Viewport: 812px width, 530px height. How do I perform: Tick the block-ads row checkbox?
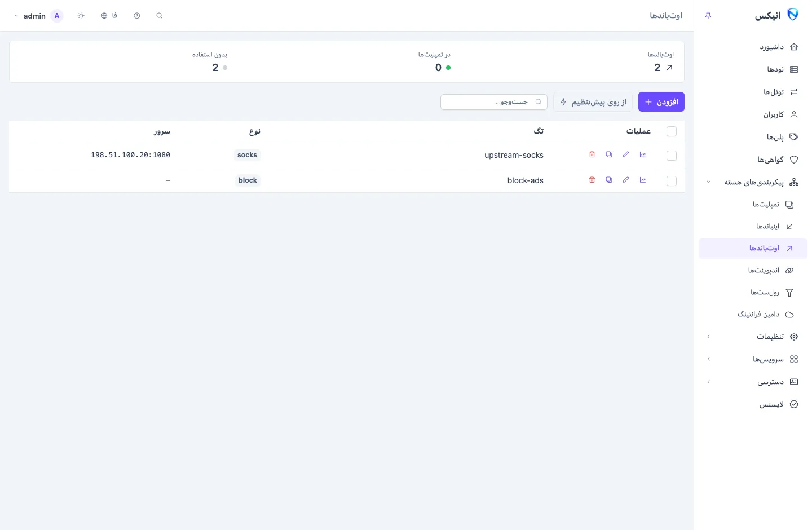(672, 181)
